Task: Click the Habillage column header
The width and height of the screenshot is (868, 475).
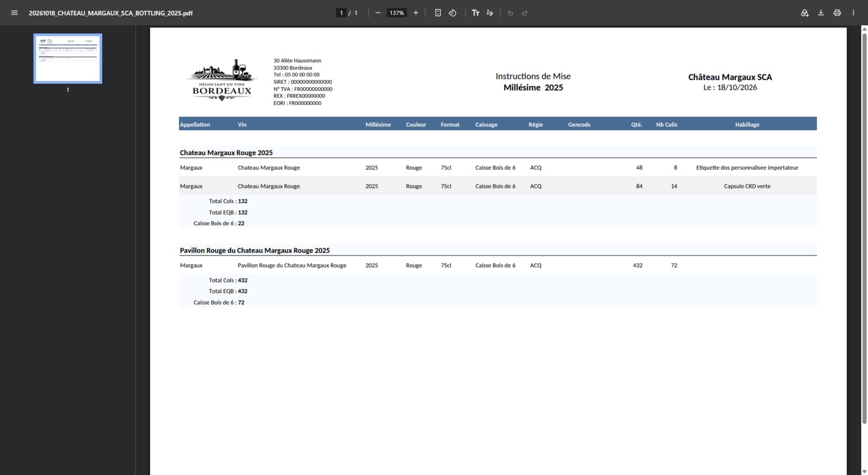Action: click(747, 125)
